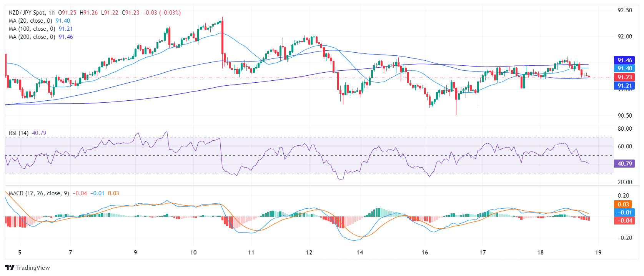This screenshot has height=276, width=644.
Task: Select the orange 0.03 MACD signal label
Action: click(623, 205)
